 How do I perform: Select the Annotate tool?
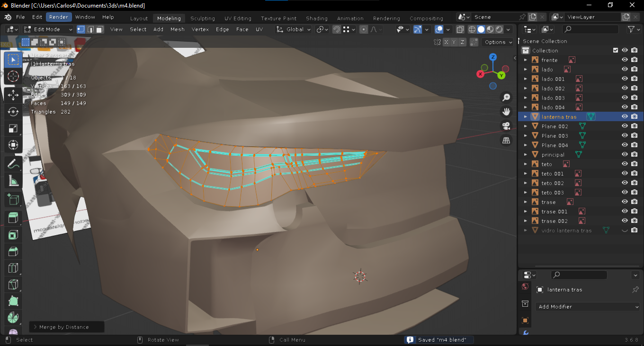tap(13, 164)
